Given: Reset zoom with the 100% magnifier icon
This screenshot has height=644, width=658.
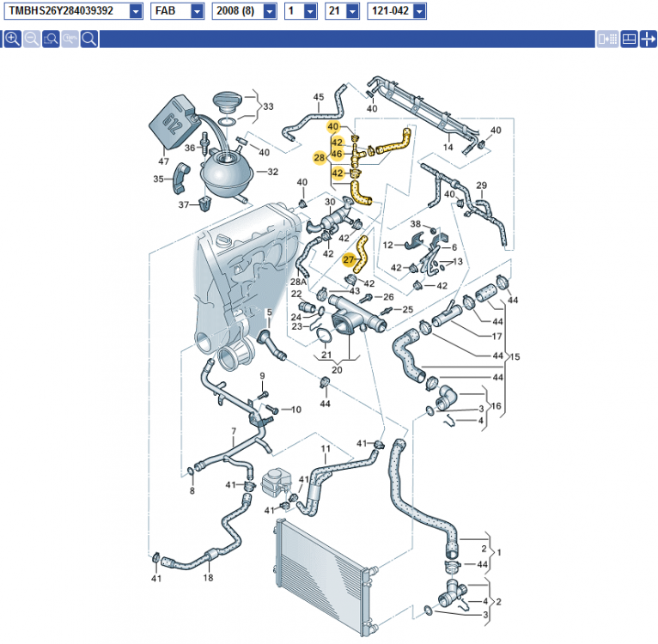Looking at the screenshot, I should [70, 39].
